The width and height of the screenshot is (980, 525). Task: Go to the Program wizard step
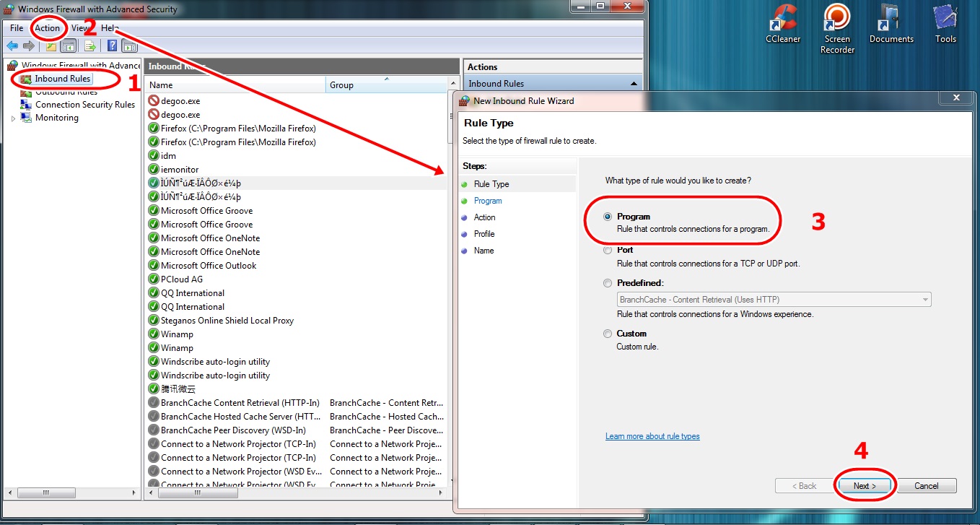click(x=488, y=201)
